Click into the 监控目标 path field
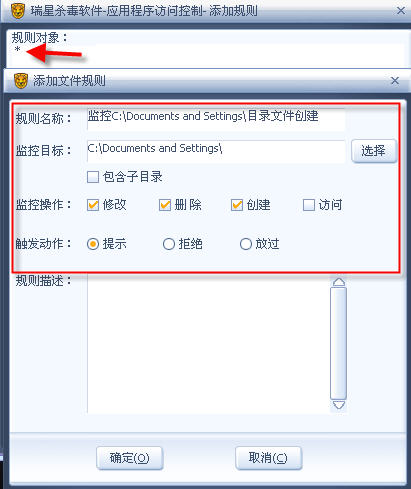Viewport: 411px width, 489px height. coord(216,151)
